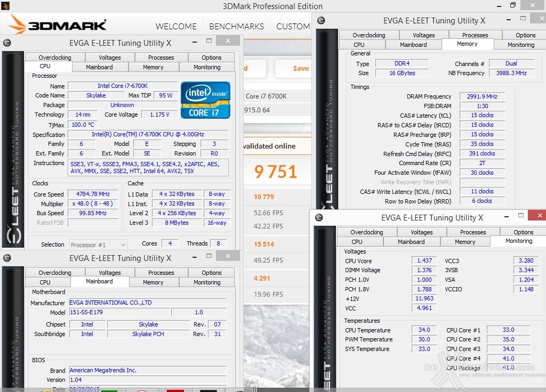The width and height of the screenshot is (546, 392).
Task: Open the BENCHMARKS tab in 3DMark
Action: (x=236, y=27)
